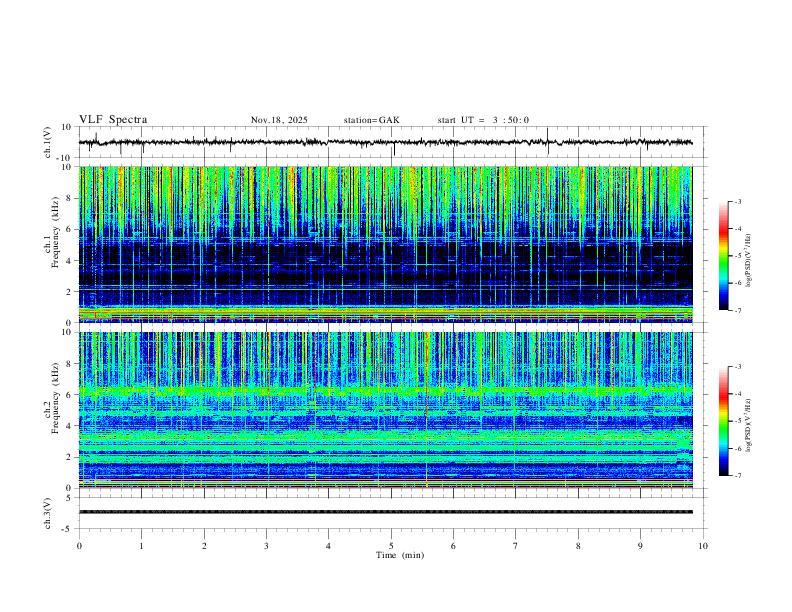This screenshot has height=612, width=792.
Task: Click the ch.2 spectrogram panel
Action: pos(385,410)
